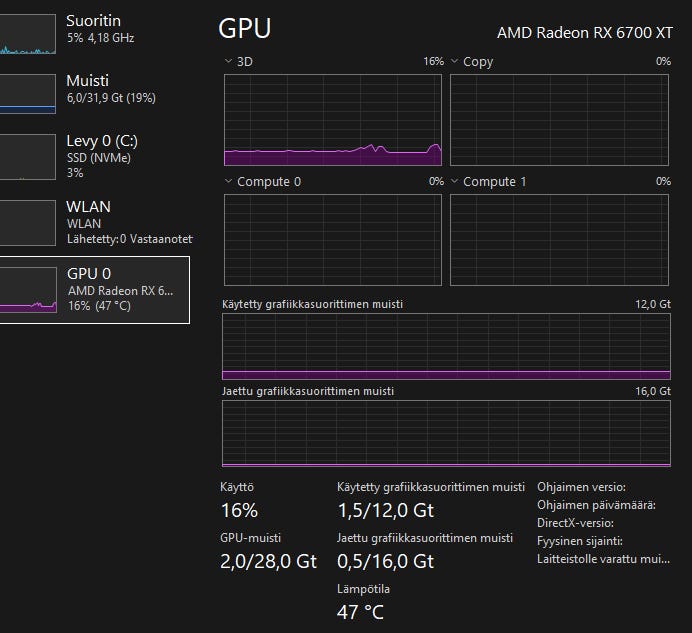Click the 3D utilization graph area
The width and height of the screenshot is (692, 633).
[332, 119]
